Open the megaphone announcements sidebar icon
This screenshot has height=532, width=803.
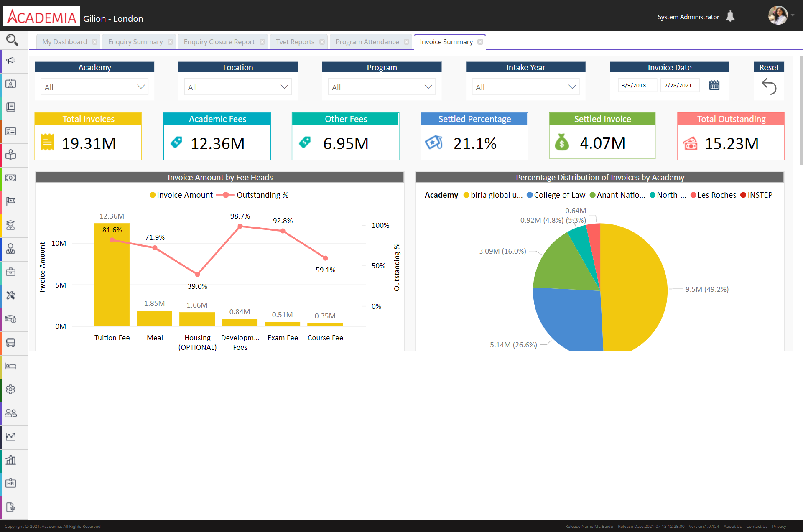[11, 61]
